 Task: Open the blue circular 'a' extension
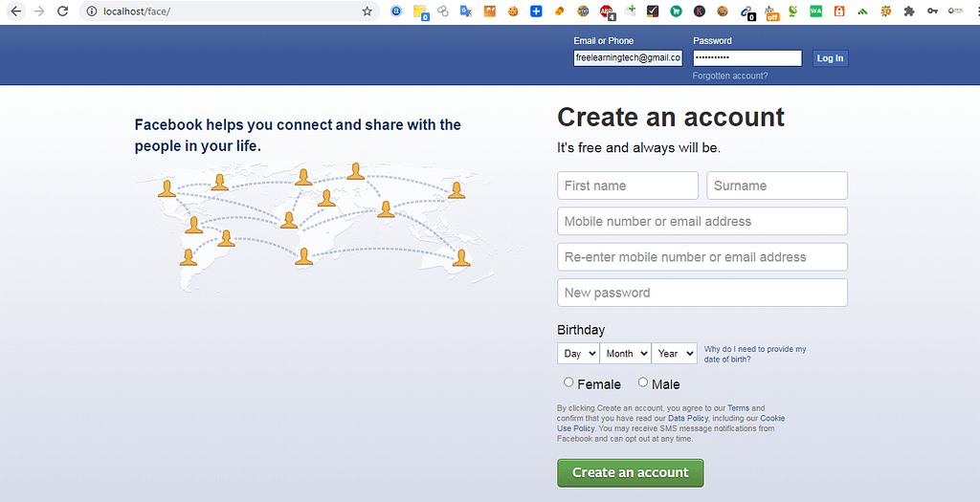[396, 11]
